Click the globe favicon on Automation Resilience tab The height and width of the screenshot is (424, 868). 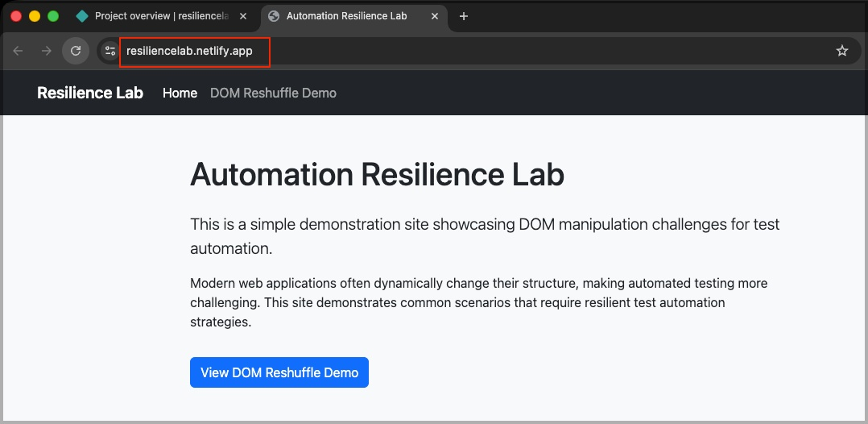tap(274, 16)
